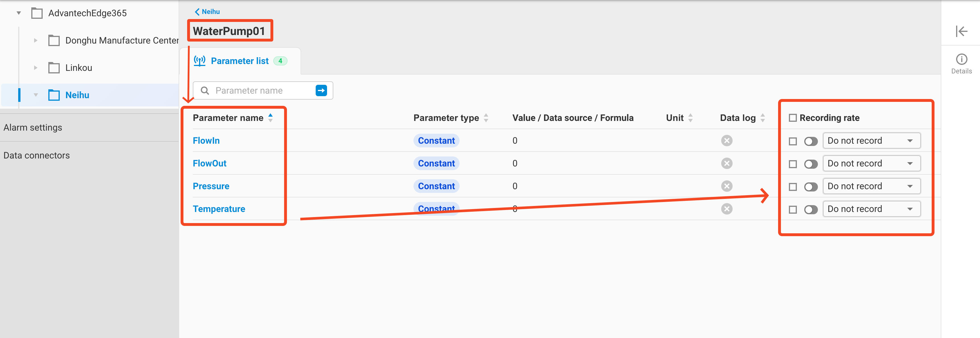Click the search submit arrow icon
Viewport: 980px width, 338px height.
point(321,90)
